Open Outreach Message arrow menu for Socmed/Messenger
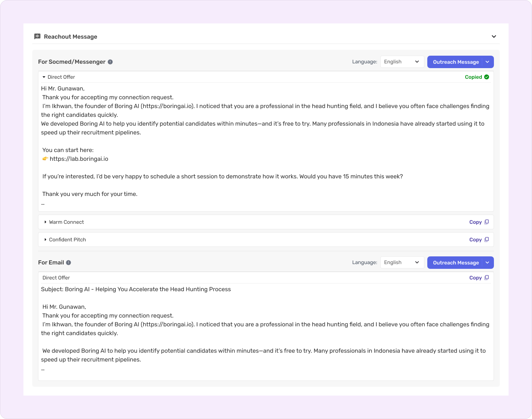Image resolution: width=532 pixels, height=419 pixels. 488,62
